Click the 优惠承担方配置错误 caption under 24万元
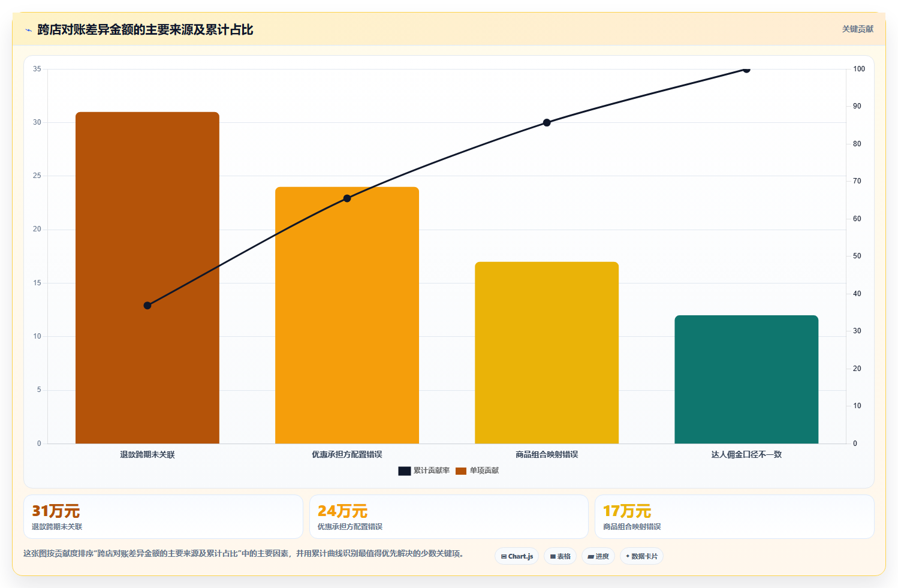Screen dimensions: 898x588 click(x=350, y=527)
